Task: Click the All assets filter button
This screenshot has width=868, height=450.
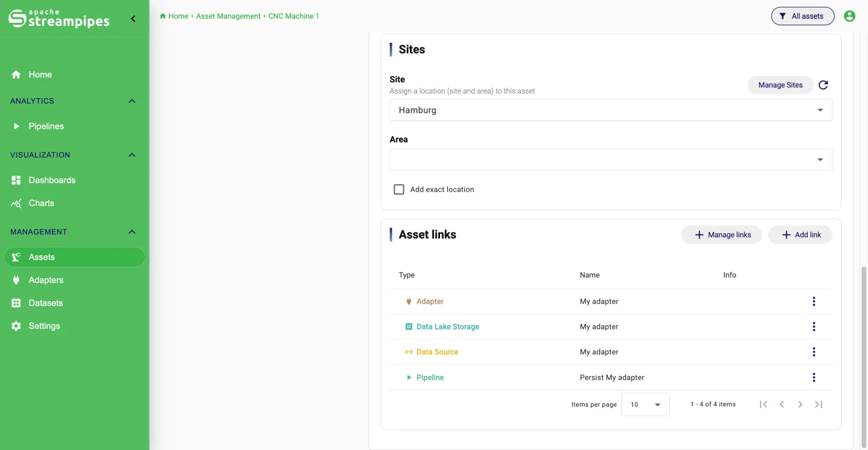Action: coord(803,16)
